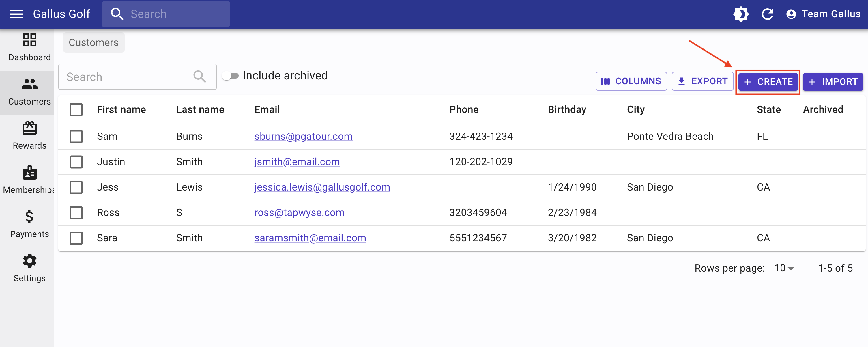Click the IMPORT button

833,82
